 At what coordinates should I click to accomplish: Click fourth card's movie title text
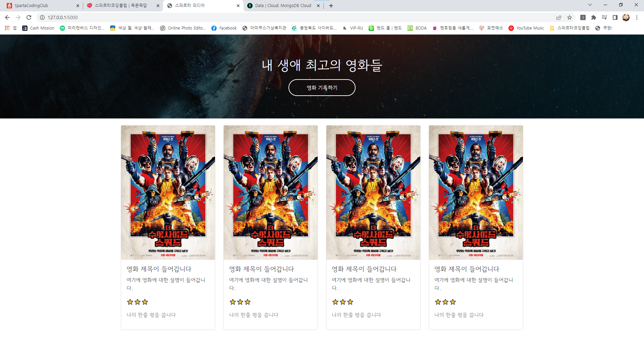tap(467, 269)
